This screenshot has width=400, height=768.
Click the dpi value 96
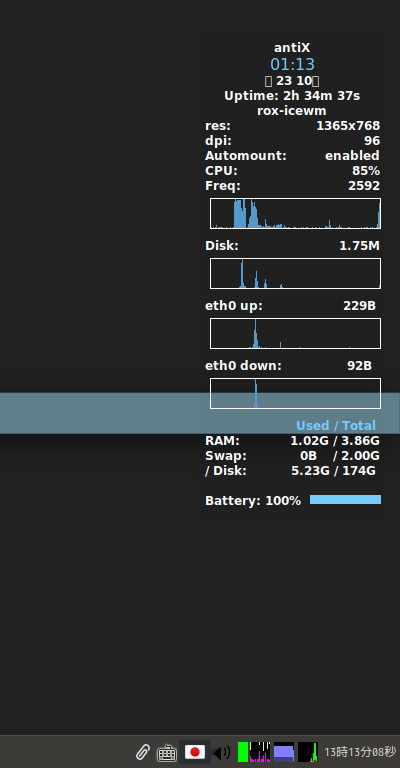click(x=372, y=141)
